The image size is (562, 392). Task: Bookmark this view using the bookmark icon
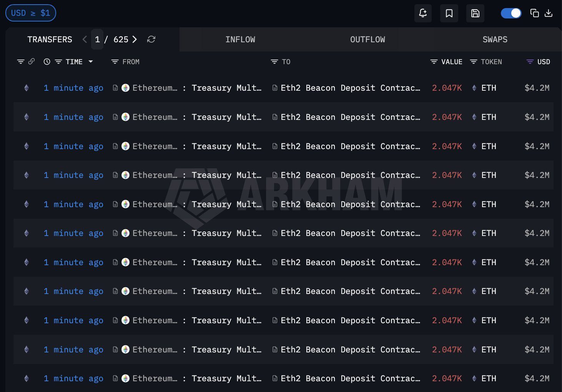tap(449, 13)
